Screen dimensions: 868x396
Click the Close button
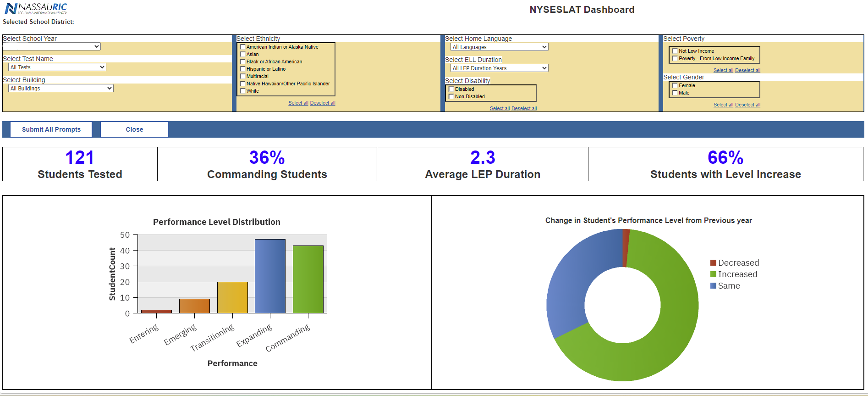pos(134,129)
